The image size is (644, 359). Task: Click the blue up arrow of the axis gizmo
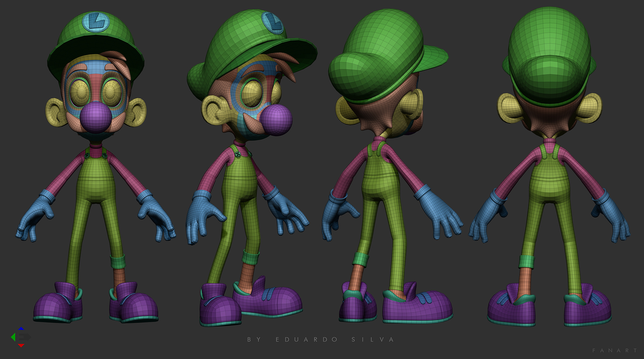[x=21, y=329]
